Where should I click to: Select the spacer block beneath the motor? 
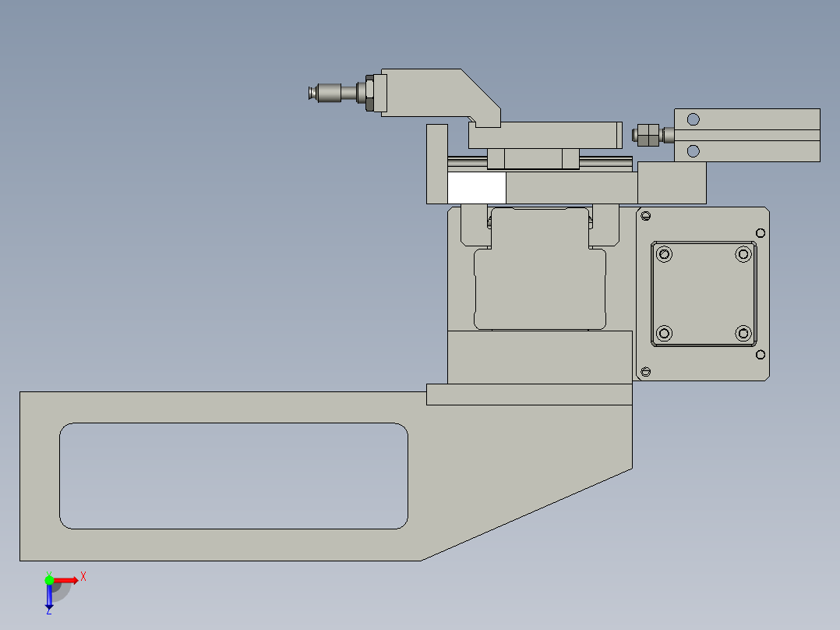540,357
